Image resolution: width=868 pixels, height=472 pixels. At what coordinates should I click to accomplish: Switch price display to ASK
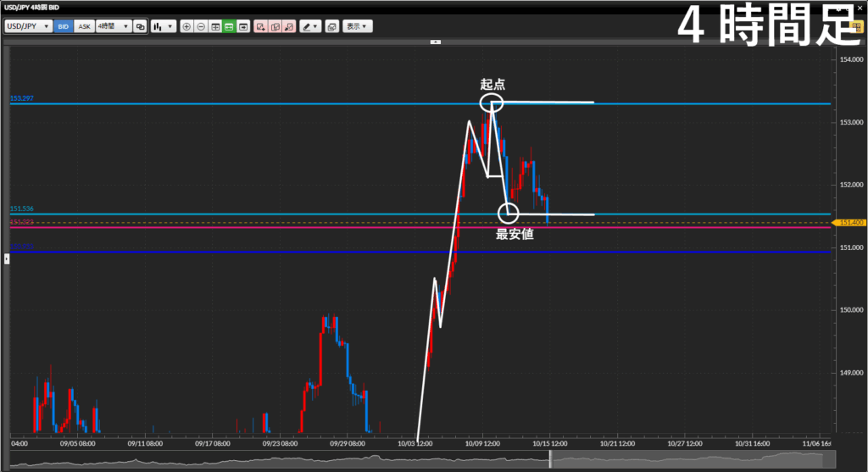tap(84, 26)
